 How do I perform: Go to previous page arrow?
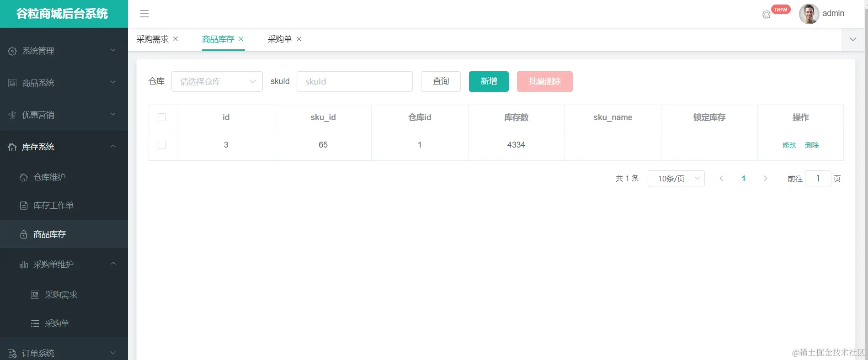click(721, 178)
